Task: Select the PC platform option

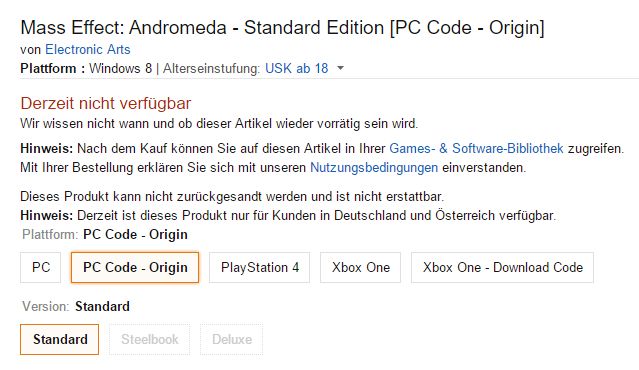Action: [x=41, y=267]
